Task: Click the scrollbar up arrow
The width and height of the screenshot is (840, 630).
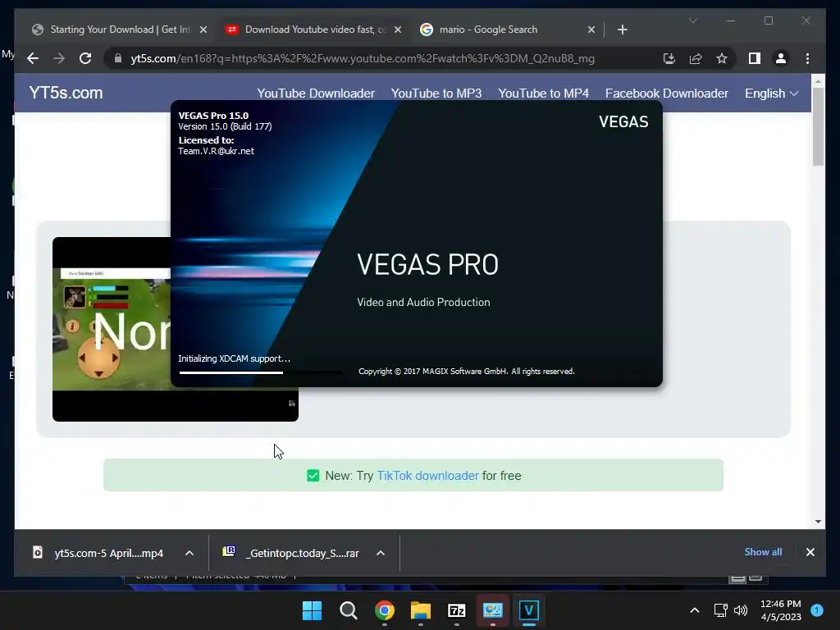Action: pos(818,81)
